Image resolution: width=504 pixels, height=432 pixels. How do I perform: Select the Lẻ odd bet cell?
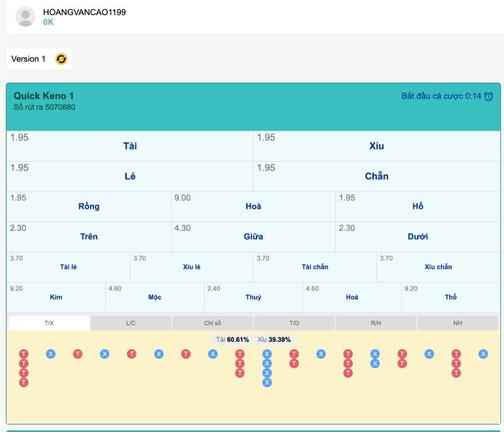coord(130,177)
